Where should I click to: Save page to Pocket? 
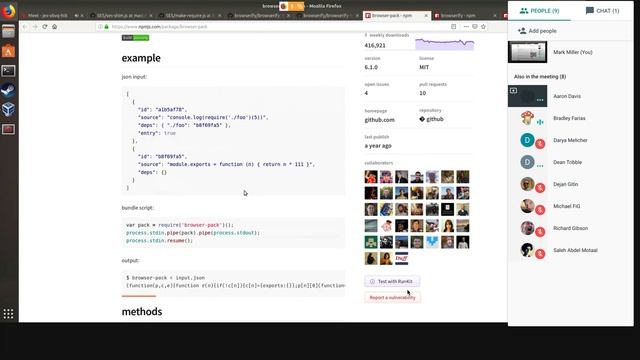pyautogui.click(x=475, y=27)
